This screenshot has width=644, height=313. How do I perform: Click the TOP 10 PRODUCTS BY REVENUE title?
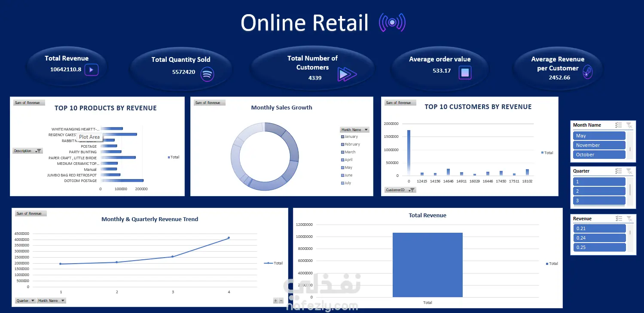[106, 108]
